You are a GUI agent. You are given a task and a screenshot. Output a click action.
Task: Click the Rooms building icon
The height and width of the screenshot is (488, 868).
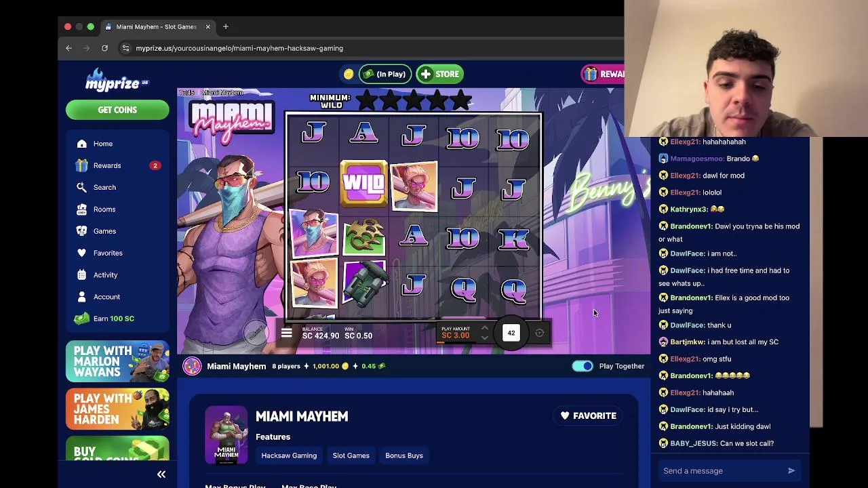tap(82, 209)
